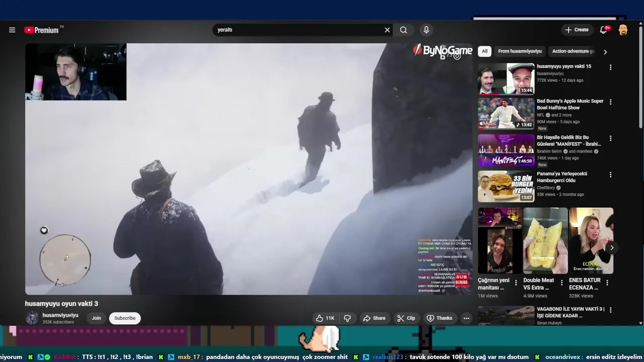Open options for MANİFEST İbrahim Selim video

(x=611, y=138)
